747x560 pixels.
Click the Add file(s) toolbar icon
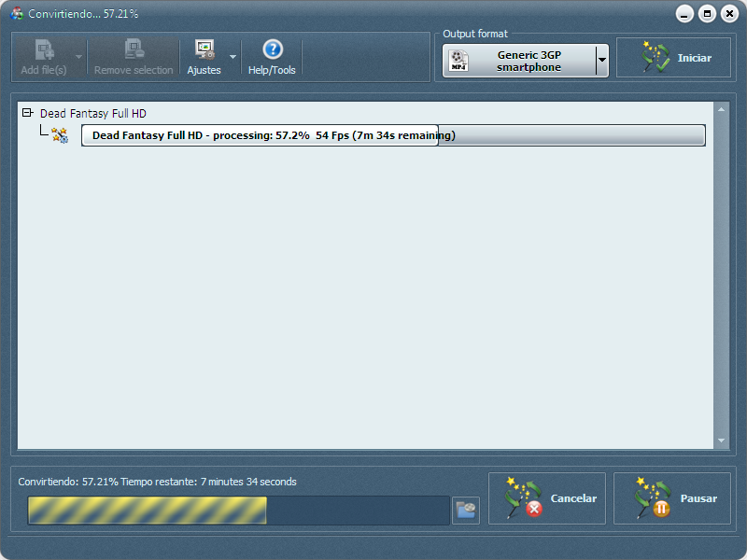pos(44,49)
